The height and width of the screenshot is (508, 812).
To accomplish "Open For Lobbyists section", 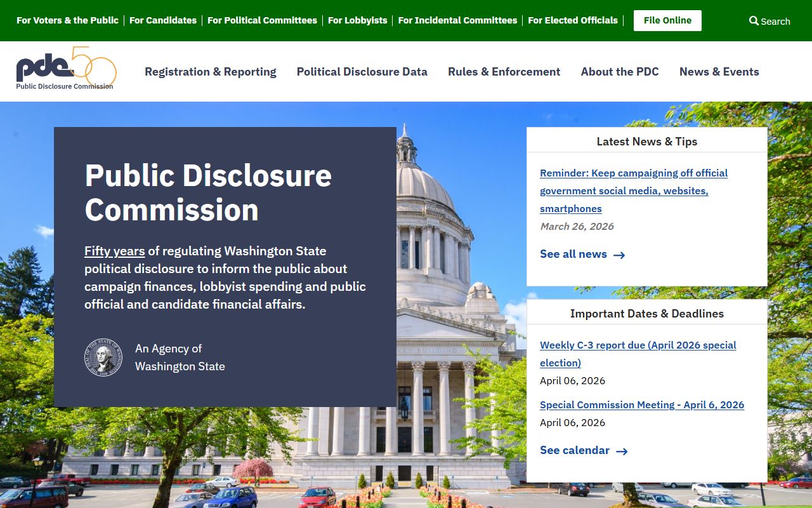I will (x=357, y=20).
